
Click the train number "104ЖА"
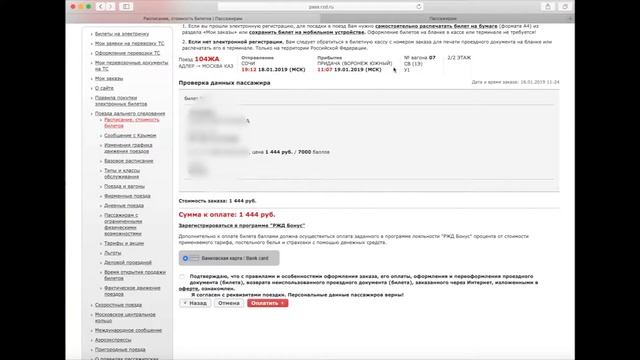coord(207,59)
